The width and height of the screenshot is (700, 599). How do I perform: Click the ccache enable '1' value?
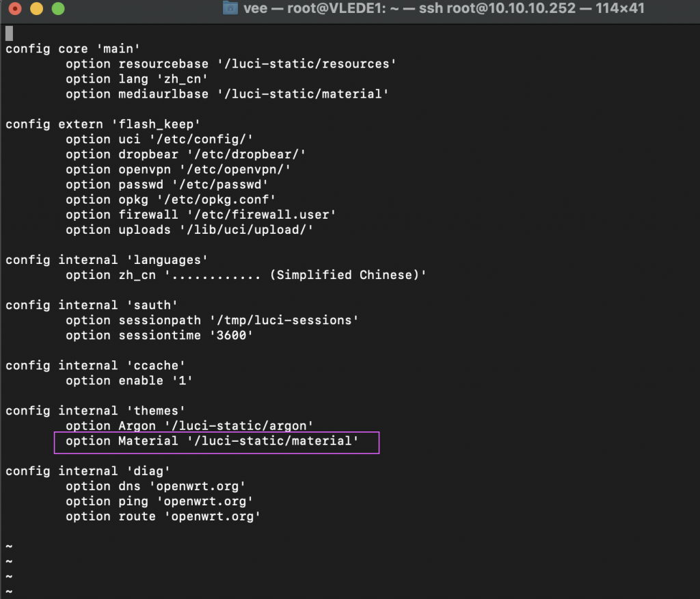182,381
